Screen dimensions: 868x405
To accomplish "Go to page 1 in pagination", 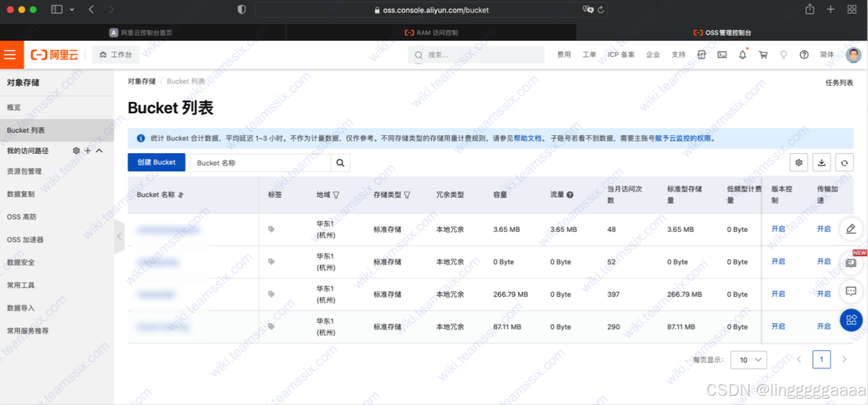I will pyautogui.click(x=822, y=360).
